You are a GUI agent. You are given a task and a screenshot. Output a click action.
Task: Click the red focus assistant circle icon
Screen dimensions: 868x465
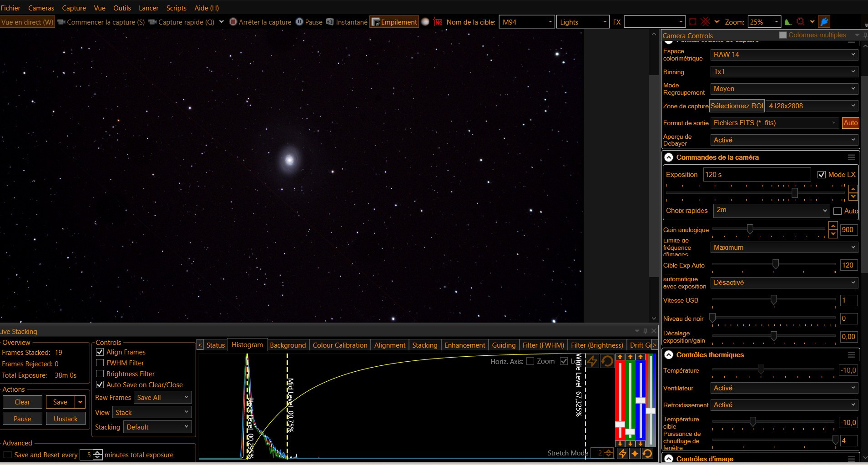(801, 22)
